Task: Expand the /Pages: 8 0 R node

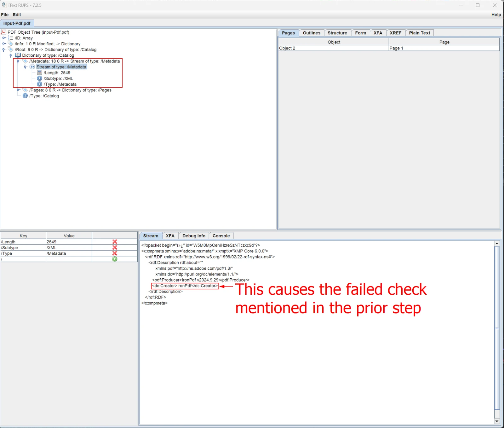Action: [18, 90]
